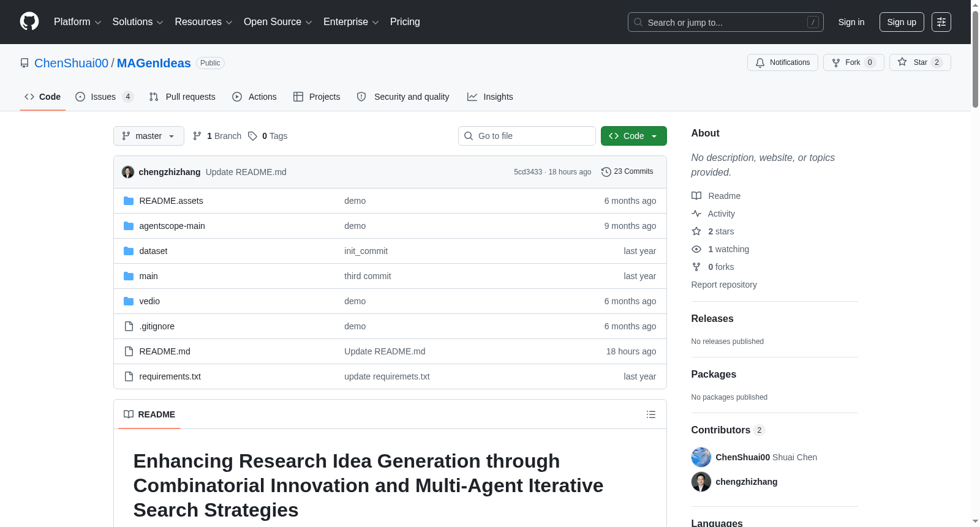Click Report repository link

724,285
